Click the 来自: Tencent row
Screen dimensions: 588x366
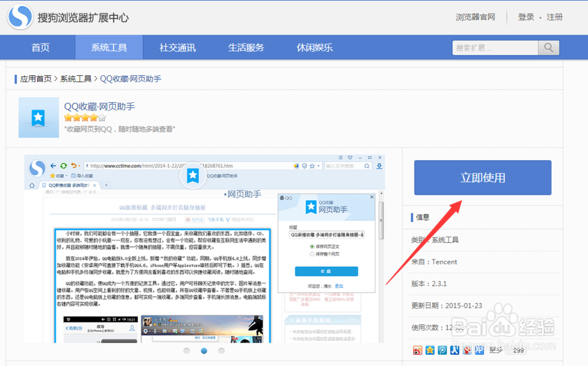tap(483, 262)
